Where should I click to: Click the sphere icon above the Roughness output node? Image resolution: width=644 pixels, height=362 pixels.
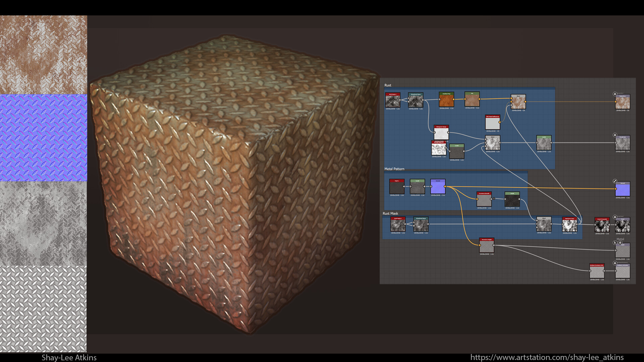615,134
